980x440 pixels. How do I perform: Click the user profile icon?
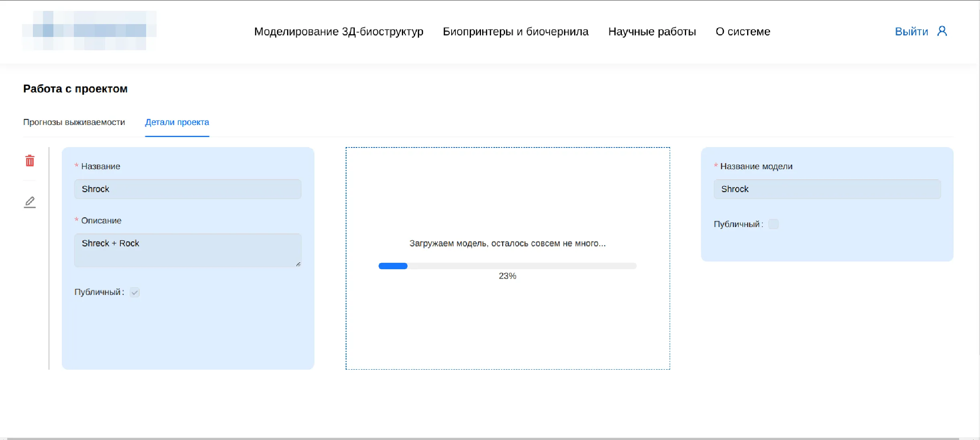click(942, 31)
